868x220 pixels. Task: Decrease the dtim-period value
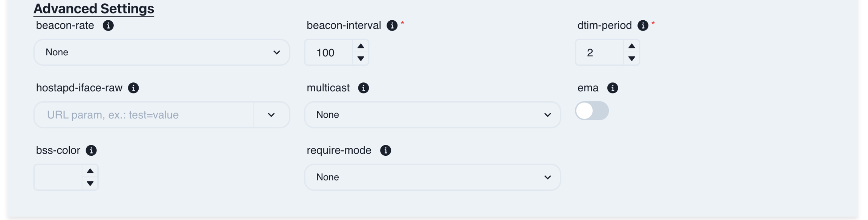(x=631, y=59)
